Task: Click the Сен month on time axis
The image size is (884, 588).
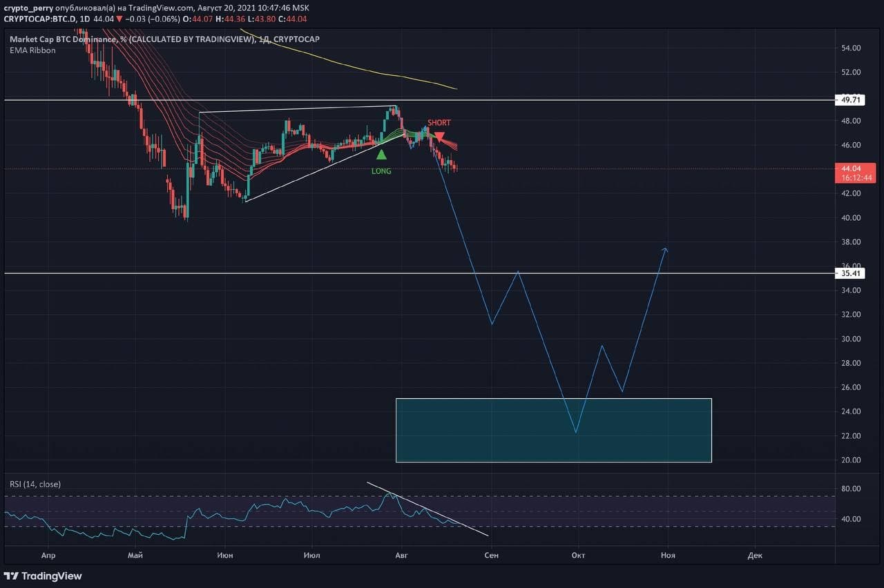Action: point(491,555)
